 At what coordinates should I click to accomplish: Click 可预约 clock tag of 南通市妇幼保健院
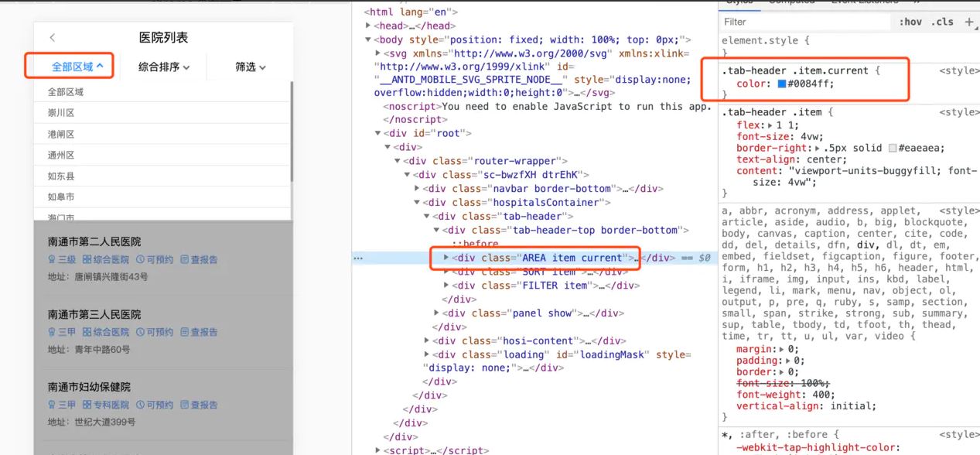pyautogui.click(x=155, y=405)
